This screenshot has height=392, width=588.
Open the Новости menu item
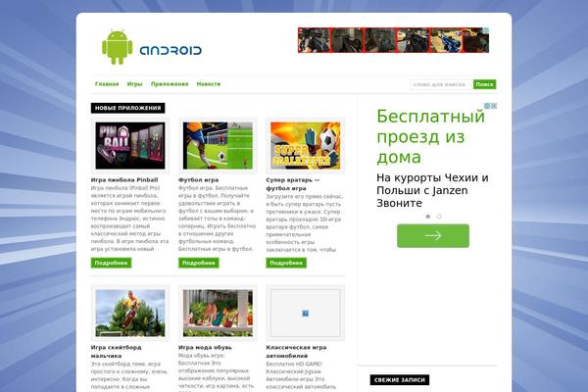[x=209, y=84]
